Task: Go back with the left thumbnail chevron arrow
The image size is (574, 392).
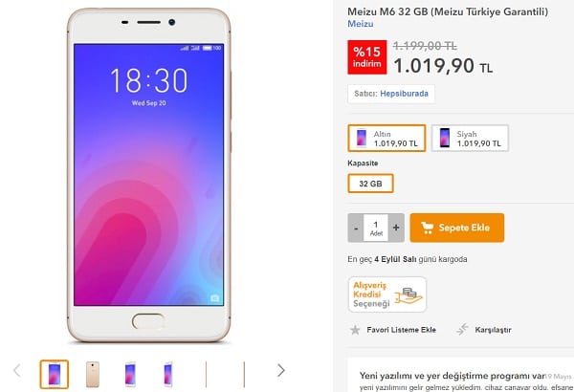Action: [x=17, y=370]
